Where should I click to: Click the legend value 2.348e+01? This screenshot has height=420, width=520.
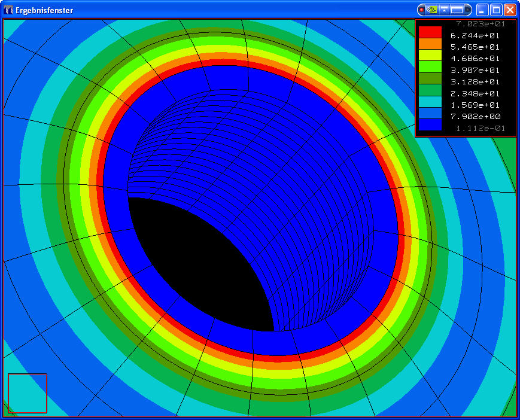click(475, 93)
